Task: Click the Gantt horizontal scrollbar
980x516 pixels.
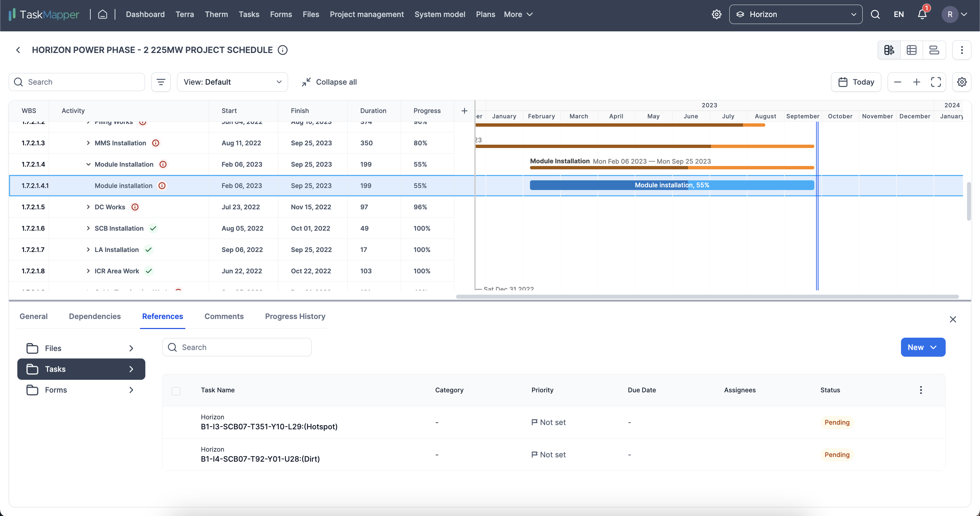Action: [x=707, y=297]
